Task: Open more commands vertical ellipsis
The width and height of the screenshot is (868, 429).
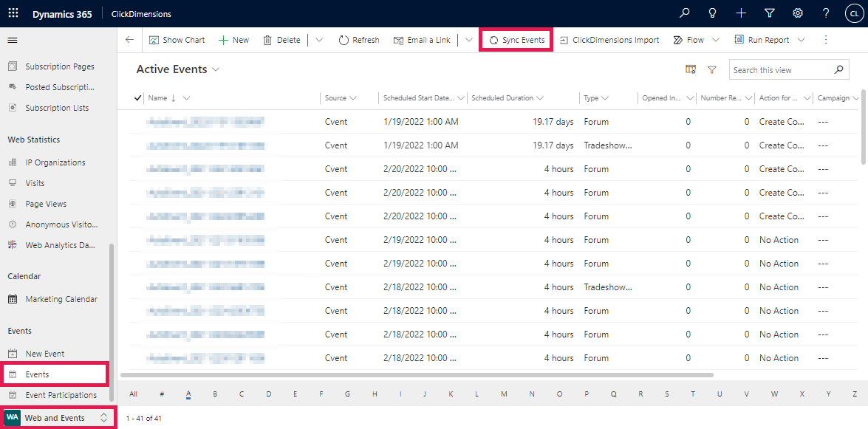Action: coord(826,40)
